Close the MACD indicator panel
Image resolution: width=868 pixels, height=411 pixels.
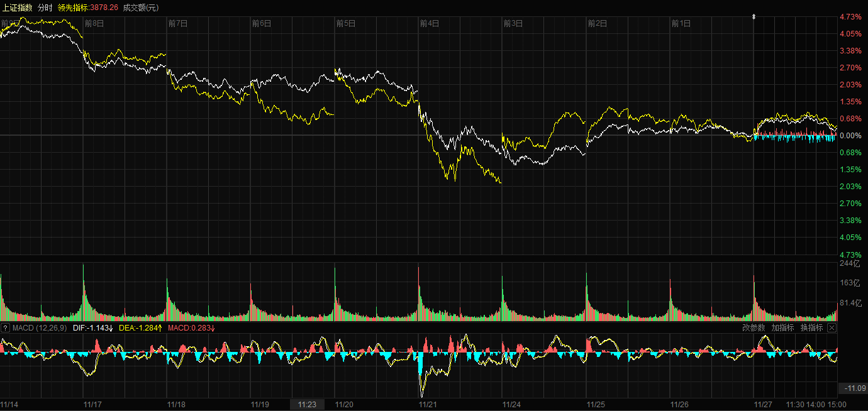pyautogui.click(x=832, y=328)
